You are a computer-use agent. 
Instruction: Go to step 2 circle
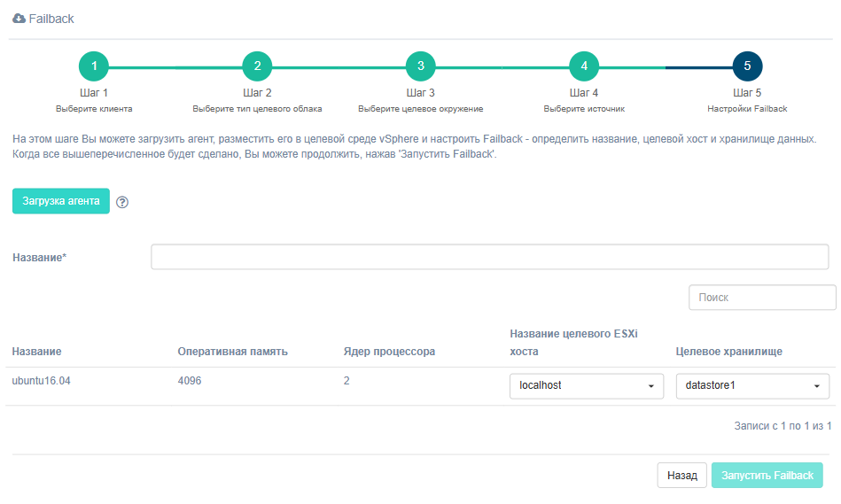(x=258, y=66)
